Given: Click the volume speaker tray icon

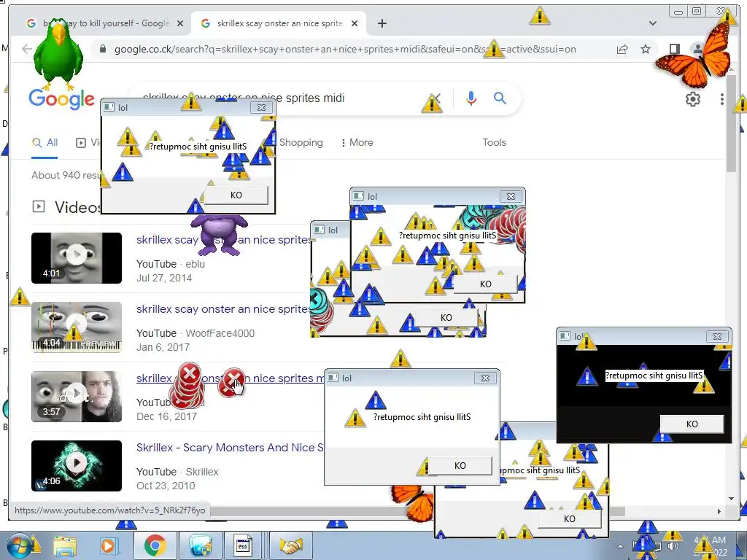Looking at the screenshot, I should coord(673,545).
